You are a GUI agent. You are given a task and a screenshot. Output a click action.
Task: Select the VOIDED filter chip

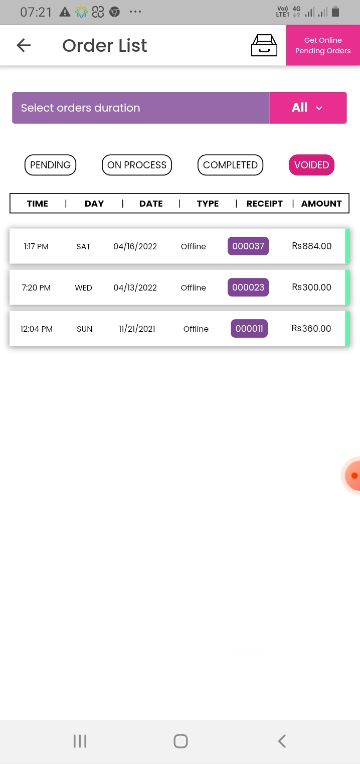[312, 165]
